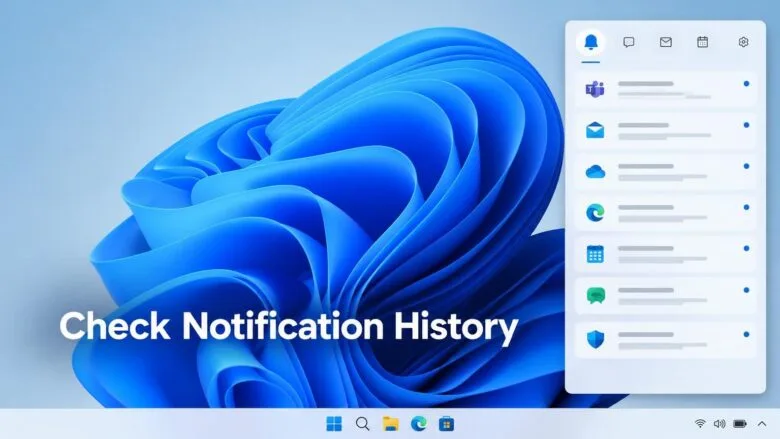Viewport: 780px width, 439px height.
Task: Check battery status icon in tray
Action: 740,424
